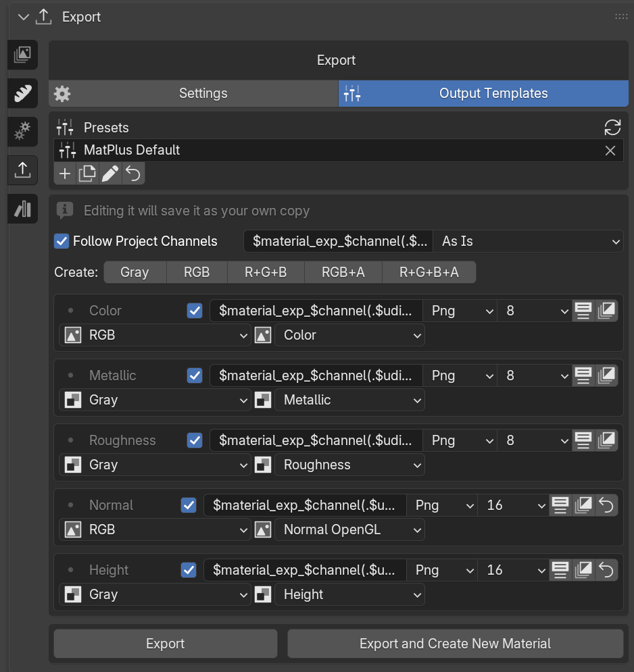634x672 pixels.
Task: Create a Gray output
Action: (135, 272)
